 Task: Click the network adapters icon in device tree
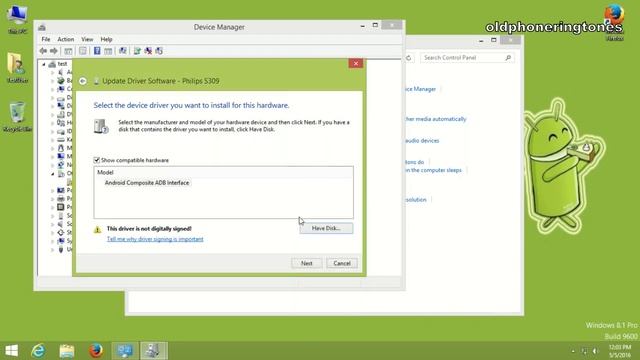tap(61, 165)
